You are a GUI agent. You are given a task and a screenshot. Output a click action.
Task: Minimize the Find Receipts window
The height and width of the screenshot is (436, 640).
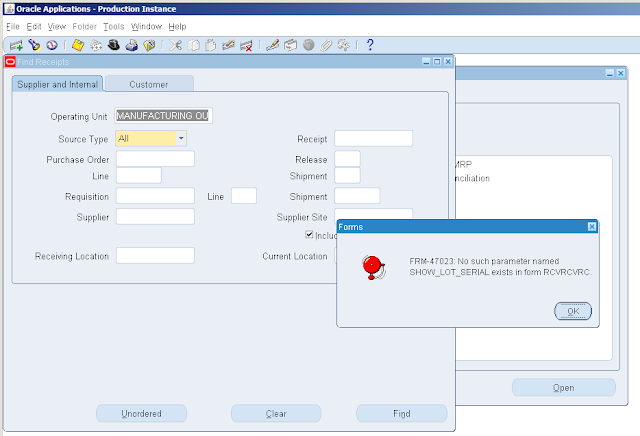coord(426,62)
